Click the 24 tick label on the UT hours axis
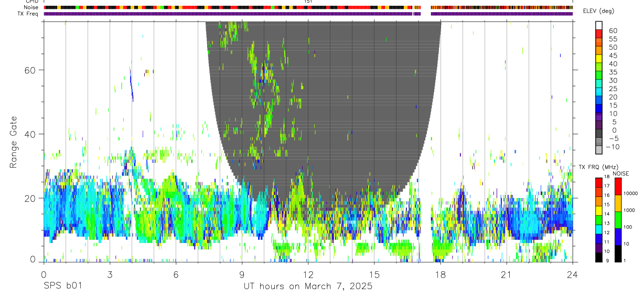Screen dimensions: 644x297 pyautogui.click(x=572, y=274)
